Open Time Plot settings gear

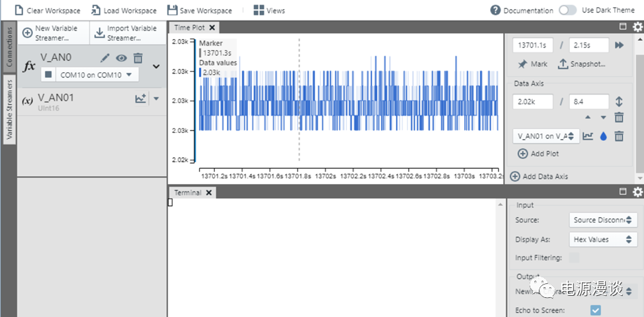[x=637, y=27]
